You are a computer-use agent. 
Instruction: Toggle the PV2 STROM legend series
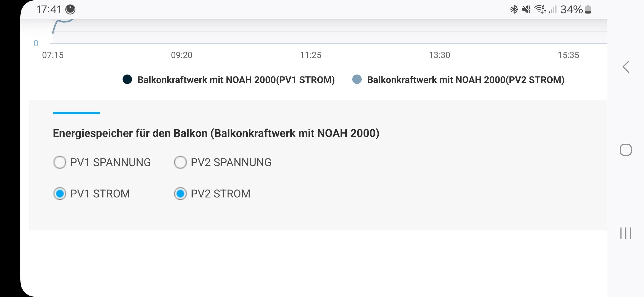(x=458, y=80)
